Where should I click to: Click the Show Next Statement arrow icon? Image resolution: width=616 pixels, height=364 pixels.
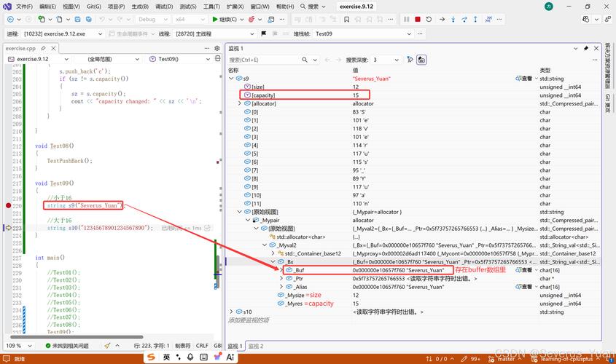(442, 19)
